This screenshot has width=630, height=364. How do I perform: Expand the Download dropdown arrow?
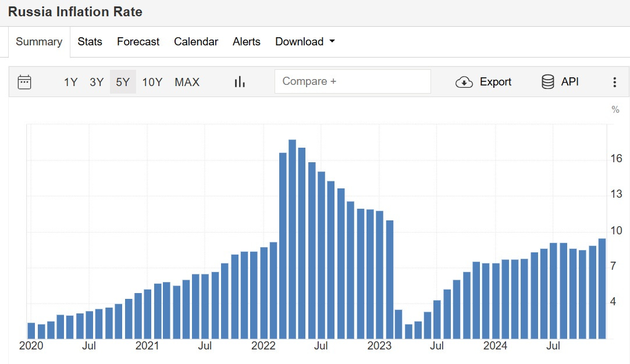pos(332,41)
